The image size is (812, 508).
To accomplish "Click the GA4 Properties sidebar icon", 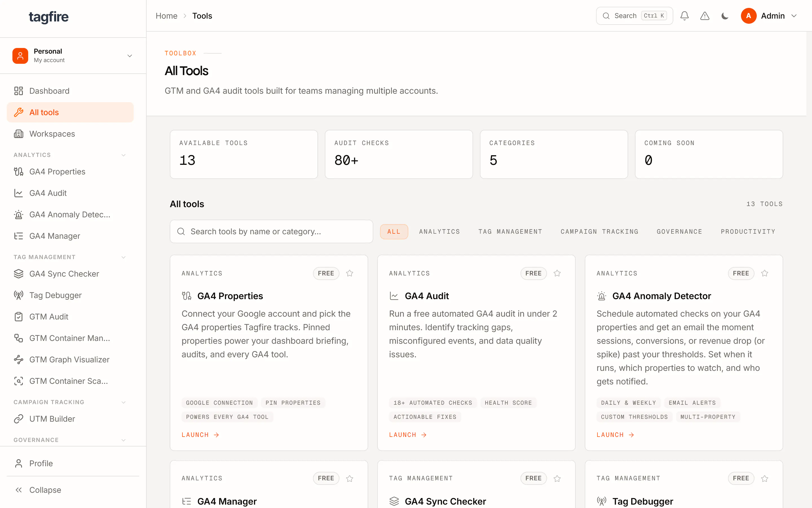I will pos(18,172).
